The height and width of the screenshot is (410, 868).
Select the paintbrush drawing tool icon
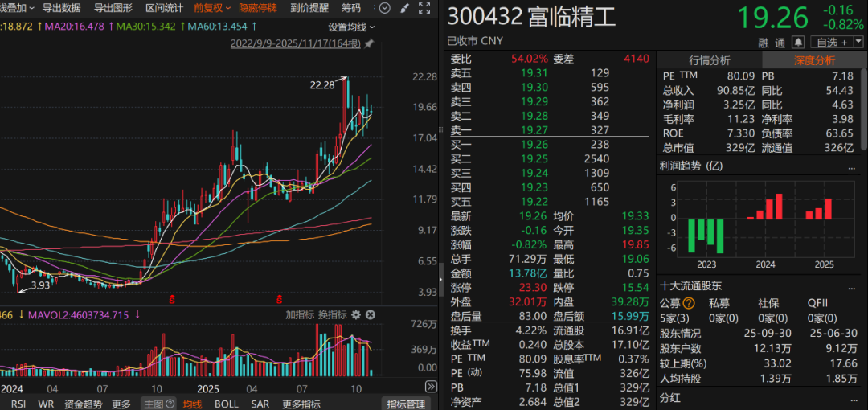click(x=404, y=8)
